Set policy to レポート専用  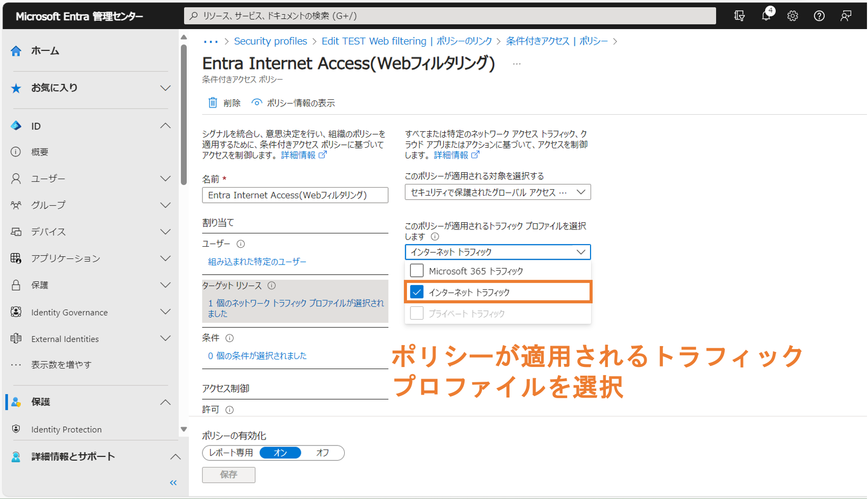[x=231, y=453]
